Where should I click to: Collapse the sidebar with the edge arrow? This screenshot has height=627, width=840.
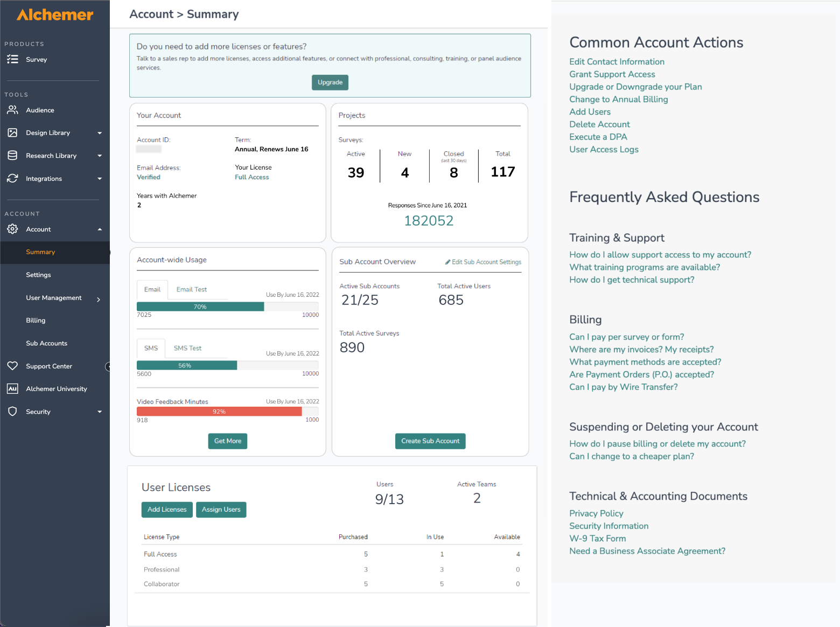pos(108,366)
